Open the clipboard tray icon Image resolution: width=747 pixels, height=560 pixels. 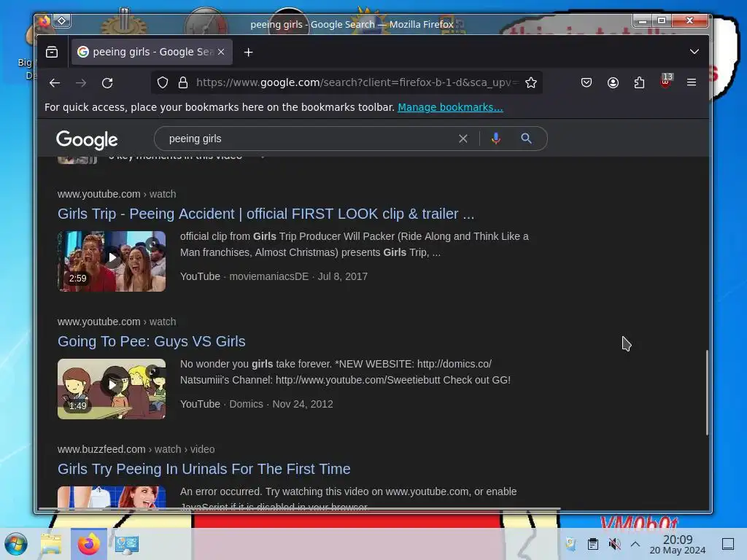(593, 544)
